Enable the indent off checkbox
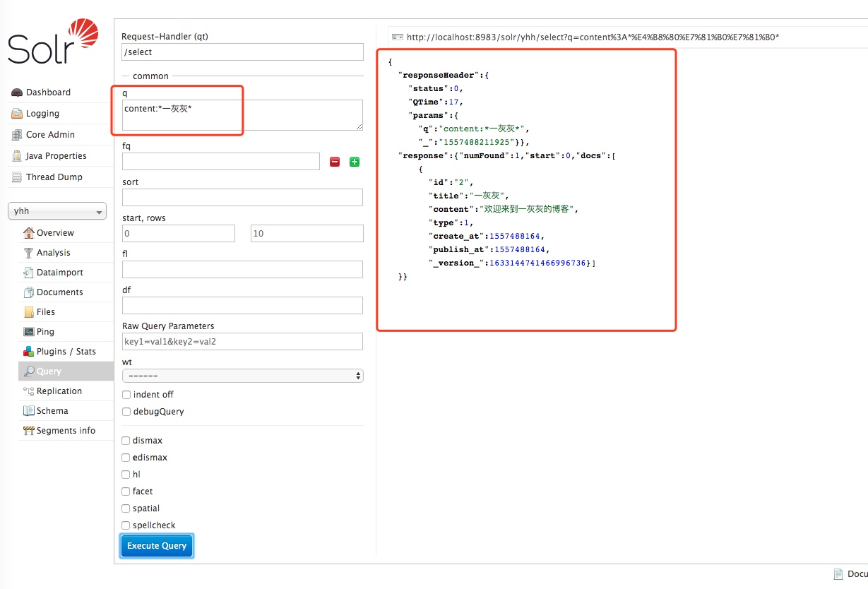The image size is (868, 589). coord(126,395)
